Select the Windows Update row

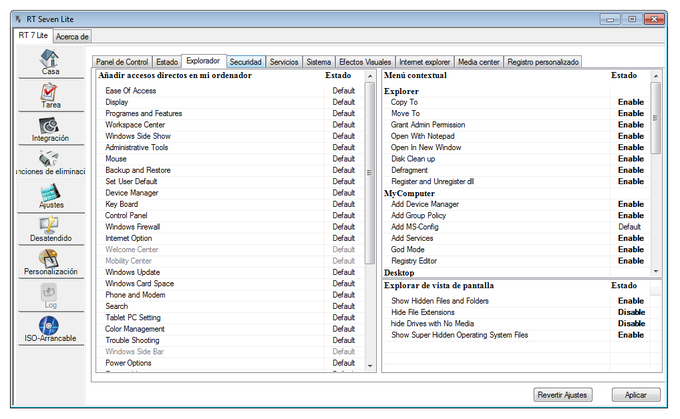point(230,272)
